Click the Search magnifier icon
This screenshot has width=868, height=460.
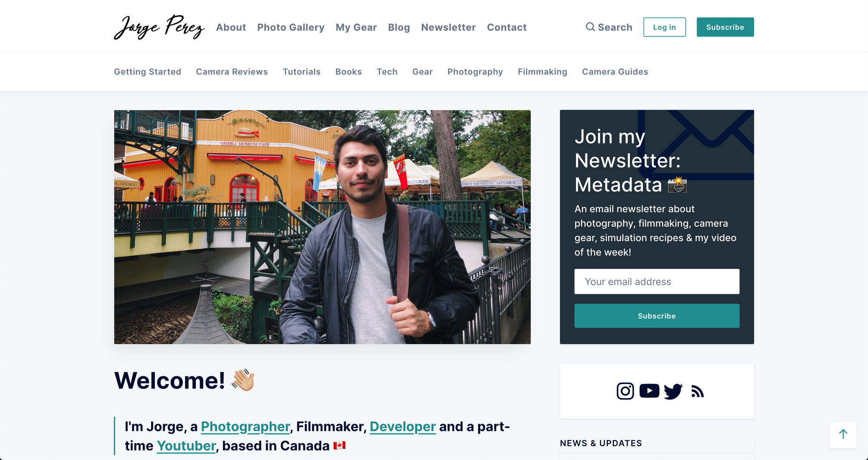pyautogui.click(x=590, y=27)
